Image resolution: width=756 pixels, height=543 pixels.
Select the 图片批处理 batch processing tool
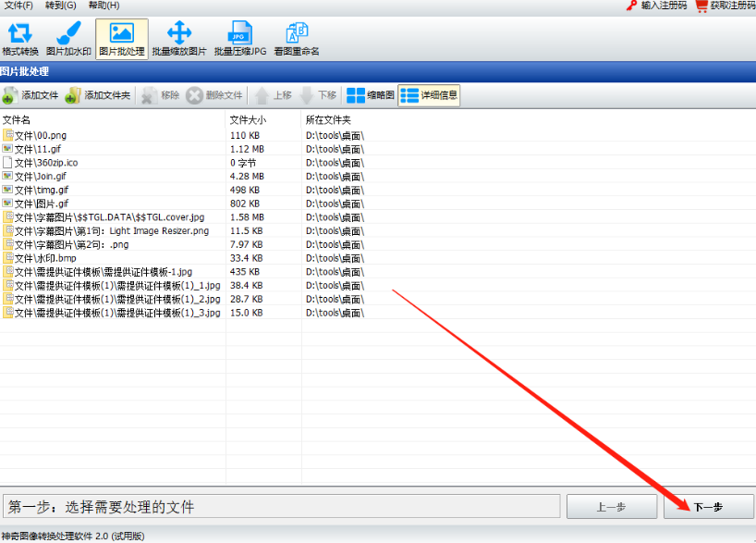121,39
